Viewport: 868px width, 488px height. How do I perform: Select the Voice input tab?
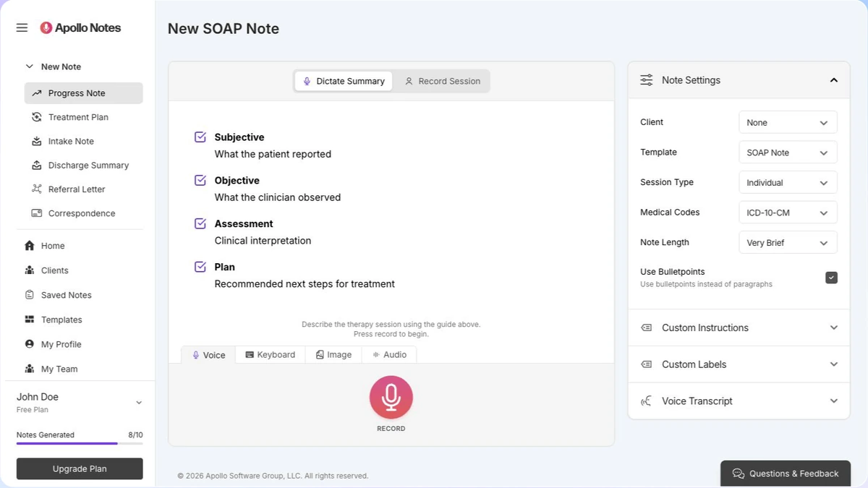pyautogui.click(x=208, y=355)
